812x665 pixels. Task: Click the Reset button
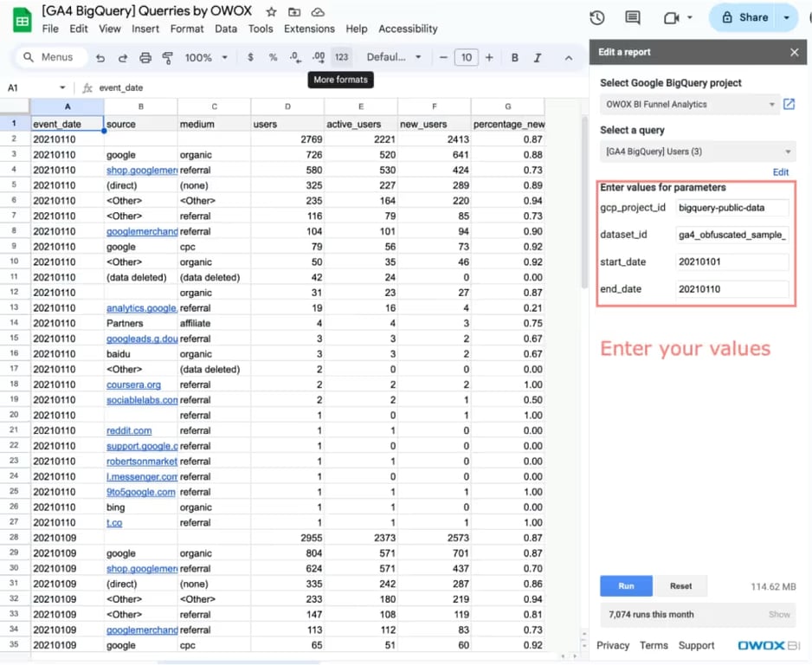[x=680, y=585]
